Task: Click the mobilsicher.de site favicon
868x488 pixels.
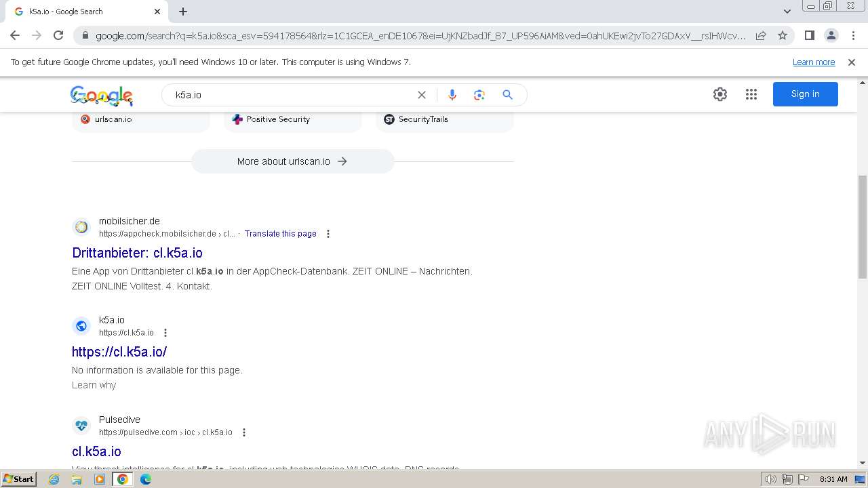Action: [x=81, y=227]
